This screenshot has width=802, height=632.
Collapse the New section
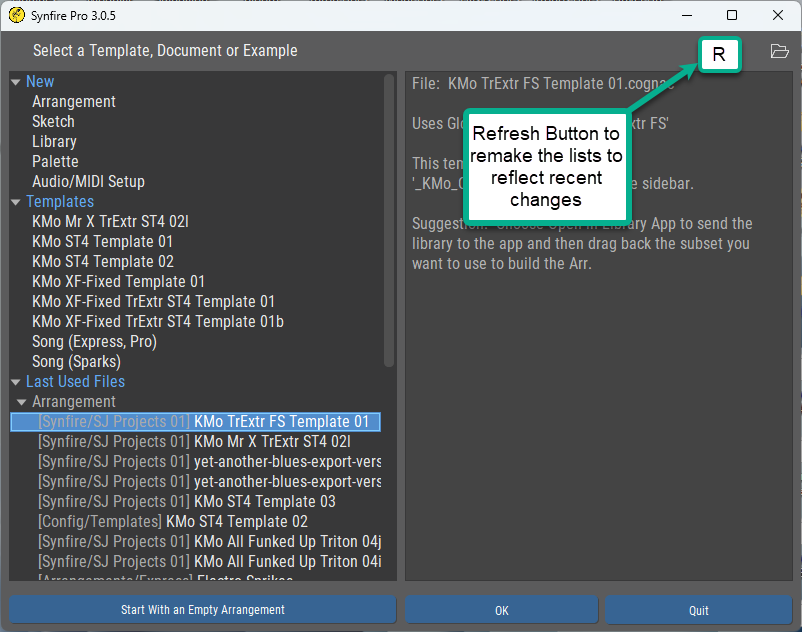(x=16, y=82)
